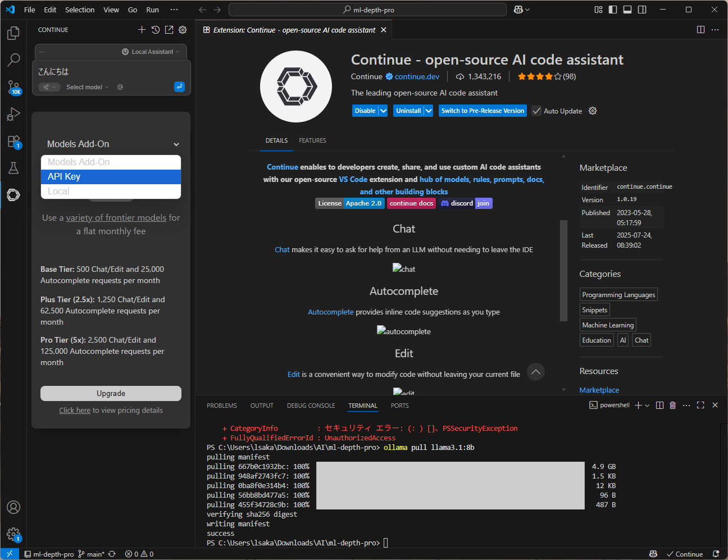Open Continue settings gear in sidebar header
Screen dimensions: 728x560
183,30
